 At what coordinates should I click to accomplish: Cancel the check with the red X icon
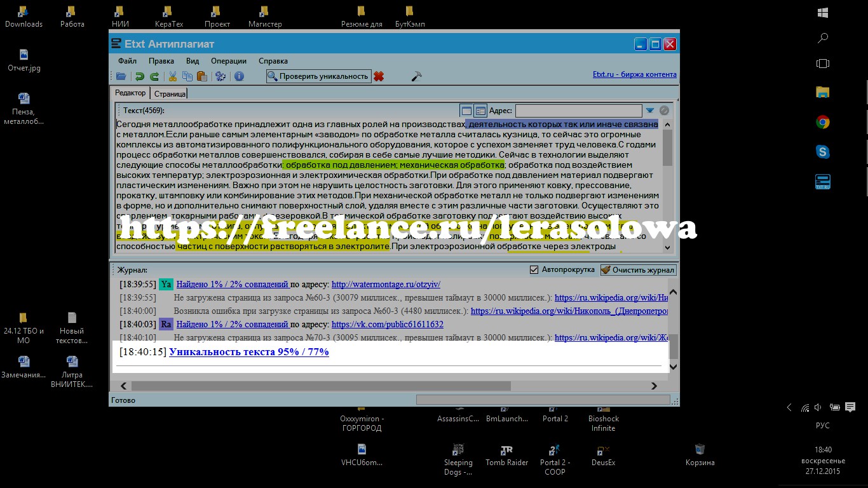pos(379,76)
